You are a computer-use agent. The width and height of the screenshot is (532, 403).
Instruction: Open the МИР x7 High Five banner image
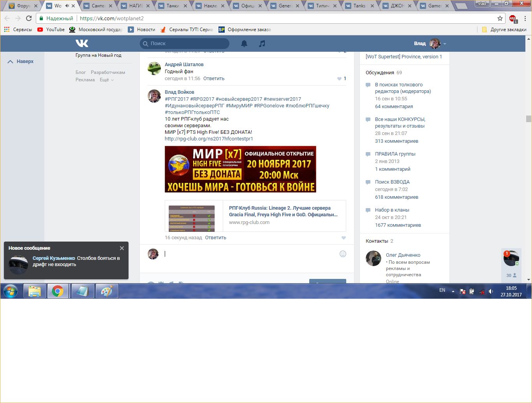(x=240, y=169)
